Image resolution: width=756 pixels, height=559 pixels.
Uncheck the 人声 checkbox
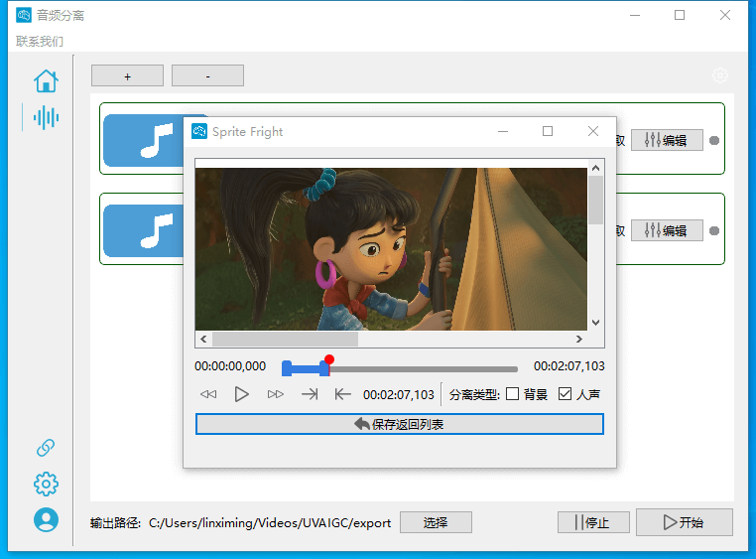tap(566, 394)
